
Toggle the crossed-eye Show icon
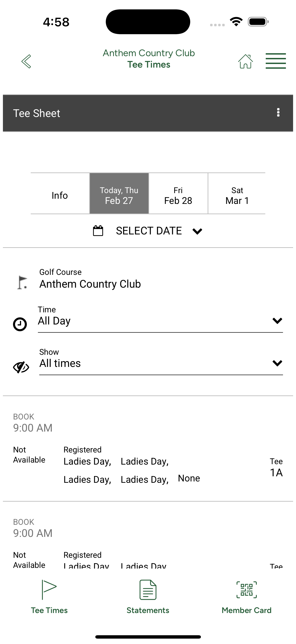pos(21,367)
